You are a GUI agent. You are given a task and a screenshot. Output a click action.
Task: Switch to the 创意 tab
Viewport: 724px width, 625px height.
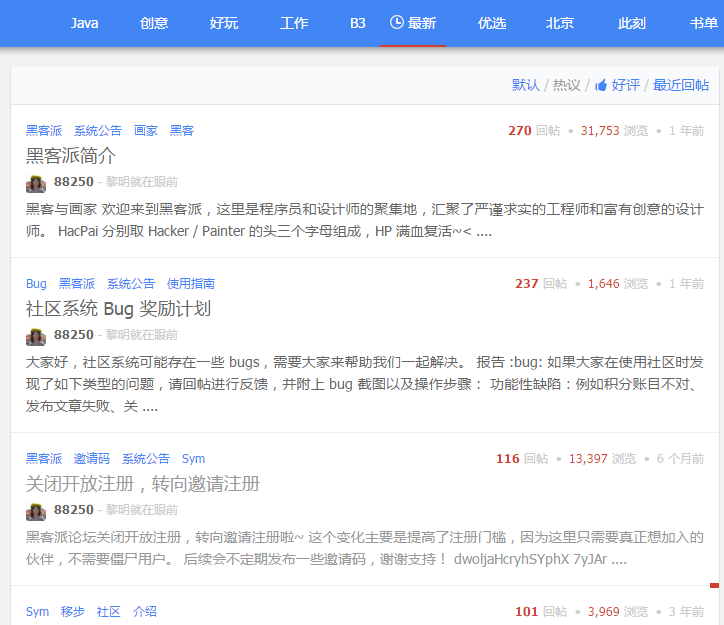pyautogui.click(x=154, y=23)
